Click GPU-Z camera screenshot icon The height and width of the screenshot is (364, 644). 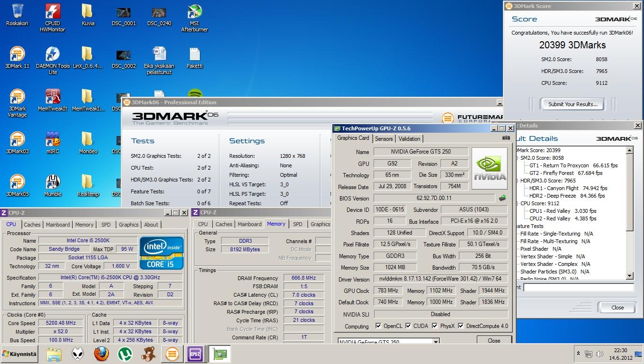click(x=506, y=138)
